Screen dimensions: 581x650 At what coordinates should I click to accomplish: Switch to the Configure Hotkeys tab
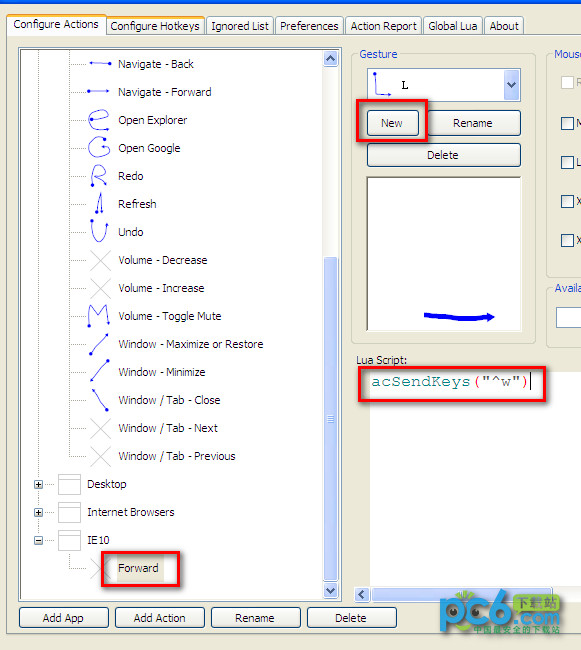click(x=155, y=26)
